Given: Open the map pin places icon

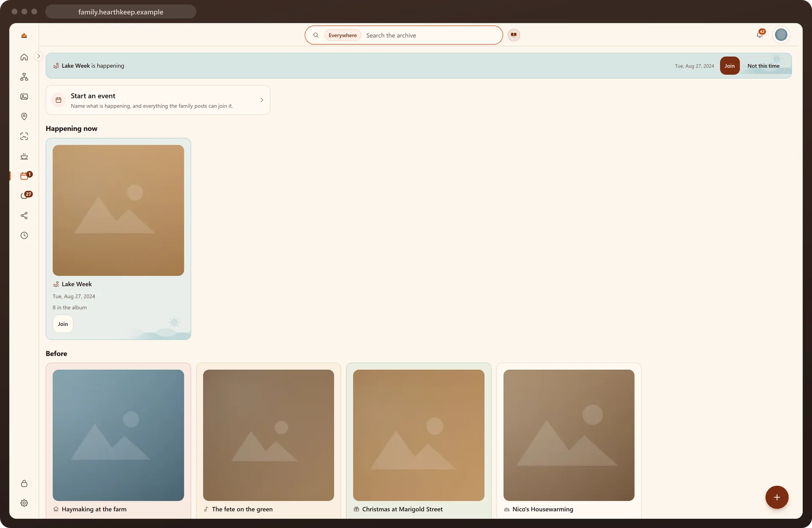Looking at the screenshot, I should coord(24,117).
